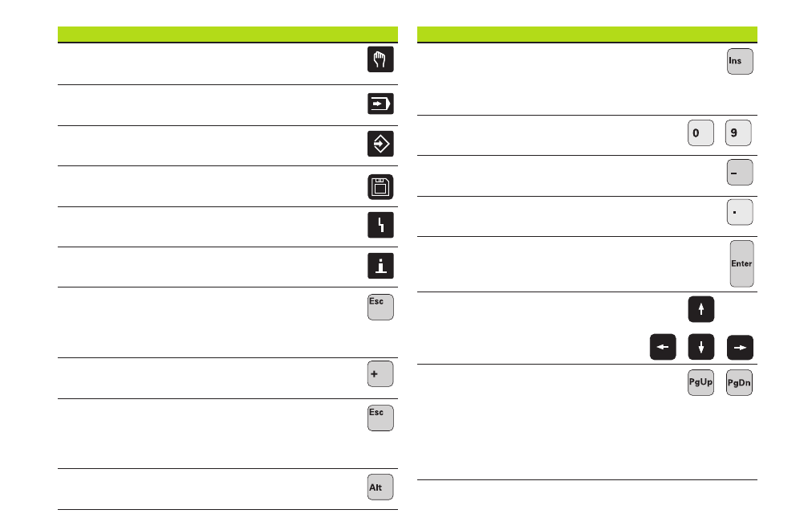
Task: Click the PgDn key
Action: (739, 382)
